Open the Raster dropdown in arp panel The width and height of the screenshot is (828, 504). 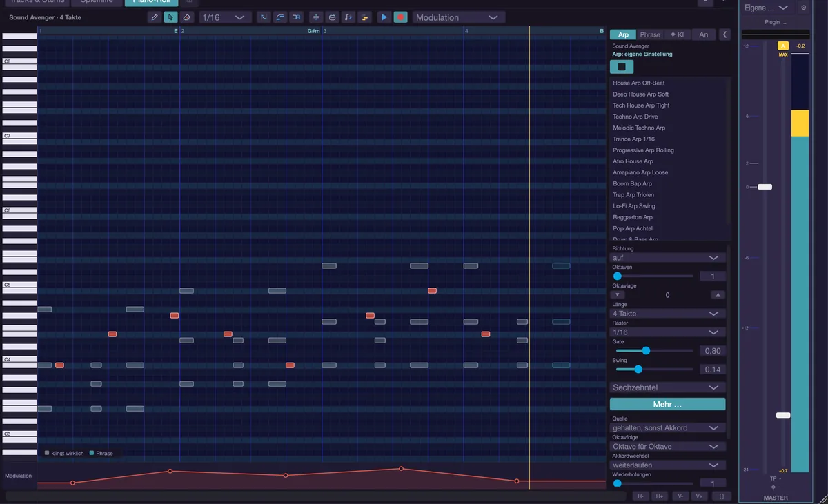point(667,332)
